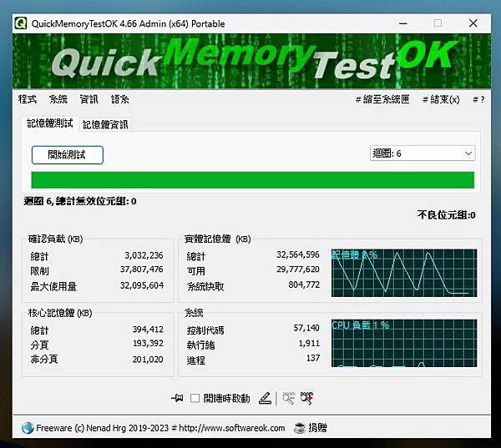Click the pin icon beside startup checkbox
This screenshot has width=501, height=448.
(177, 398)
